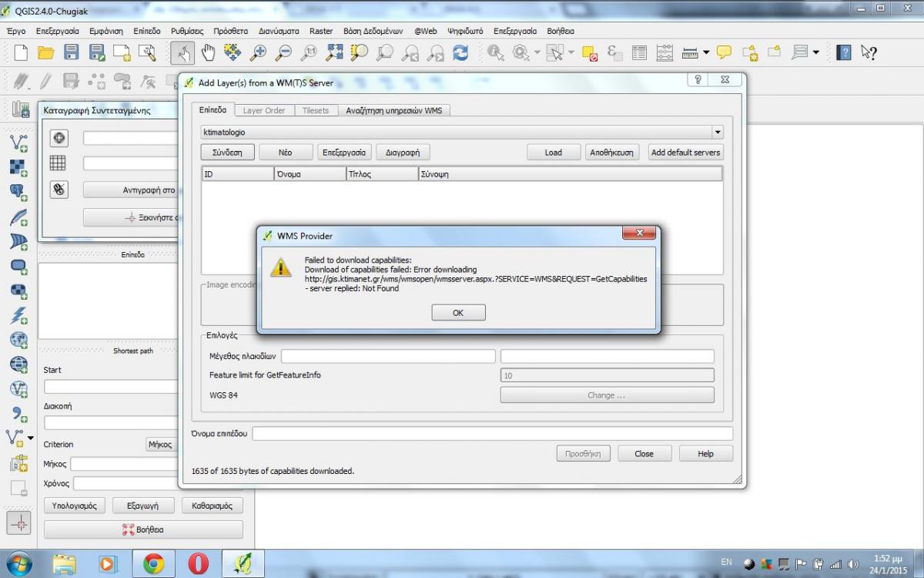The width and height of the screenshot is (924, 578).
Task: Open the Identify Features tool
Action: (495, 52)
